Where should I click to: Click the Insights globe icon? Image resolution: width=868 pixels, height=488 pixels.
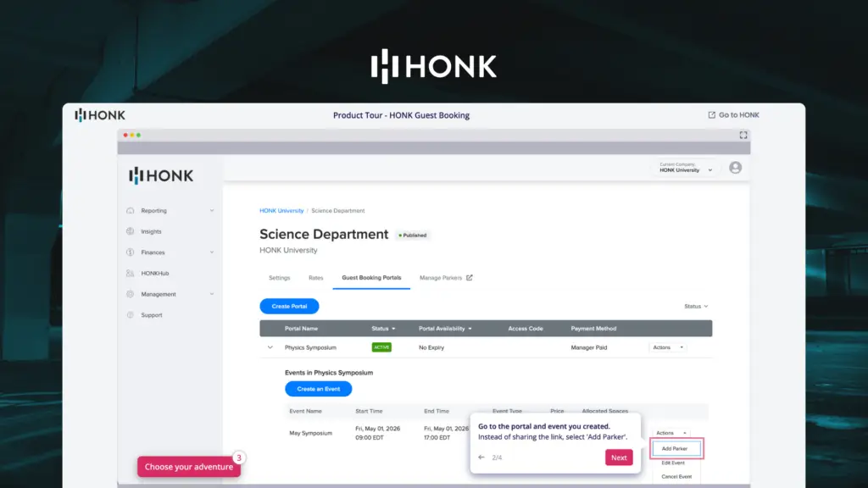click(x=130, y=231)
